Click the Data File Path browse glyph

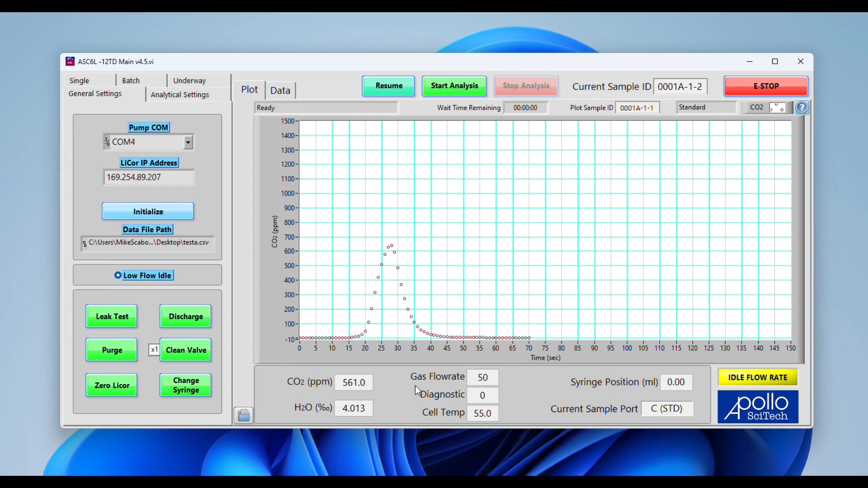(85, 244)
